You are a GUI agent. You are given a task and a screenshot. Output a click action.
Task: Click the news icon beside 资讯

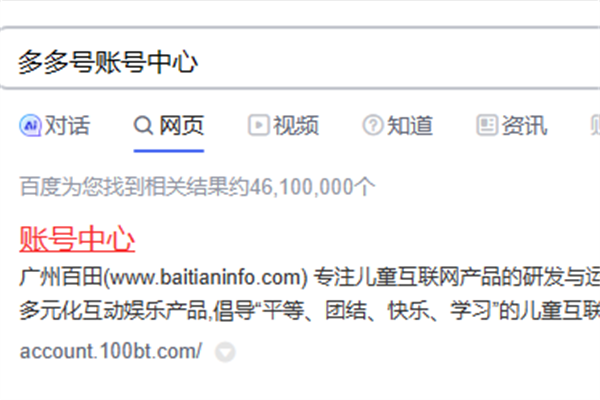(x=487, y=125)
